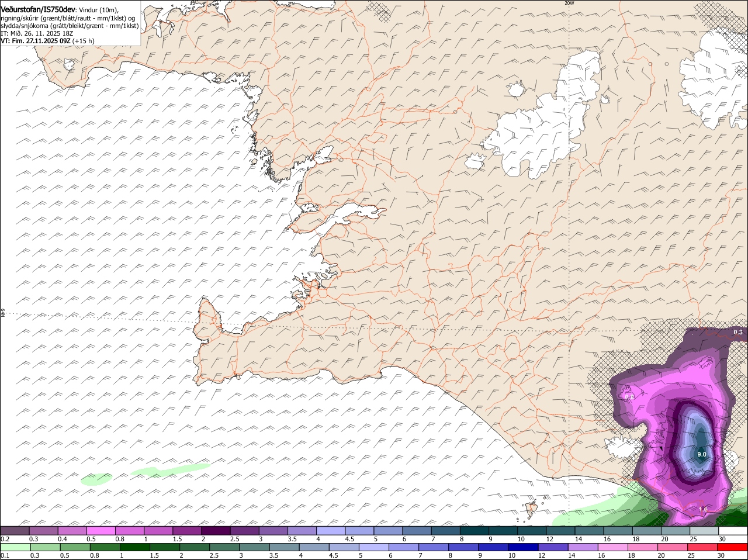The image size is (748, 560).
Task: Select the periwinkle 6 swatch in lower legend
Action: pyautogui.click(x=404, y=547)
